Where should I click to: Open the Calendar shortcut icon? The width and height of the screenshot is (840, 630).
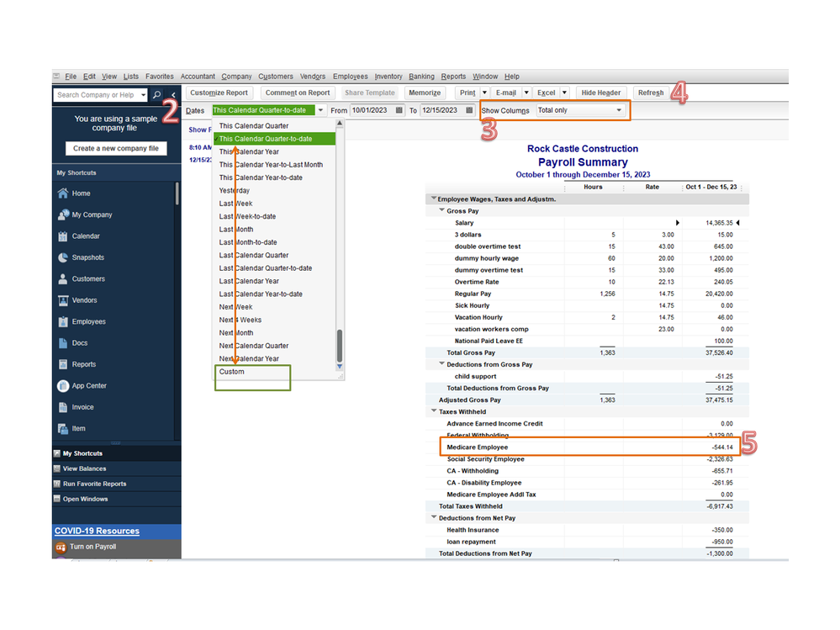63,236
